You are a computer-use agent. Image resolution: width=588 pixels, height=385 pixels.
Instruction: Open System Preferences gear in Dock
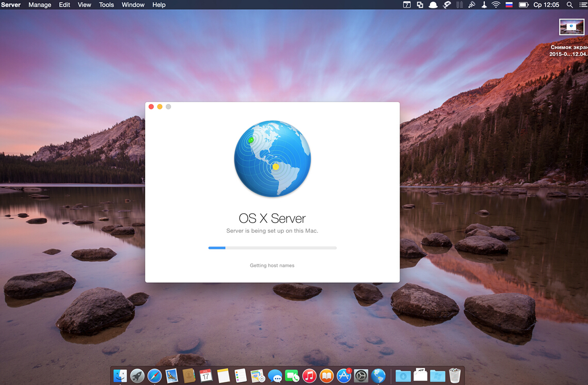[x=361, y=376]
